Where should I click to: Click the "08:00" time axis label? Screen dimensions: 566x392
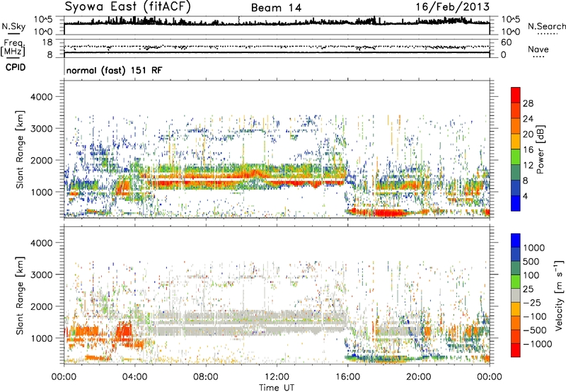206,377
